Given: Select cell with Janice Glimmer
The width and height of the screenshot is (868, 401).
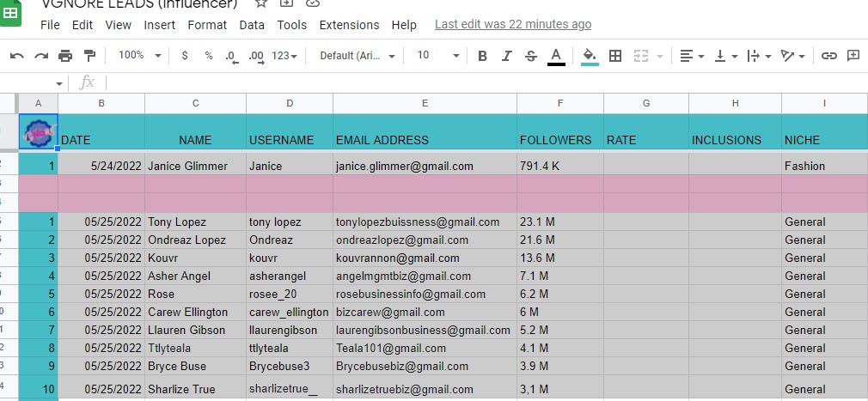Looking at the screenshot, I should [x=195, y=164].
